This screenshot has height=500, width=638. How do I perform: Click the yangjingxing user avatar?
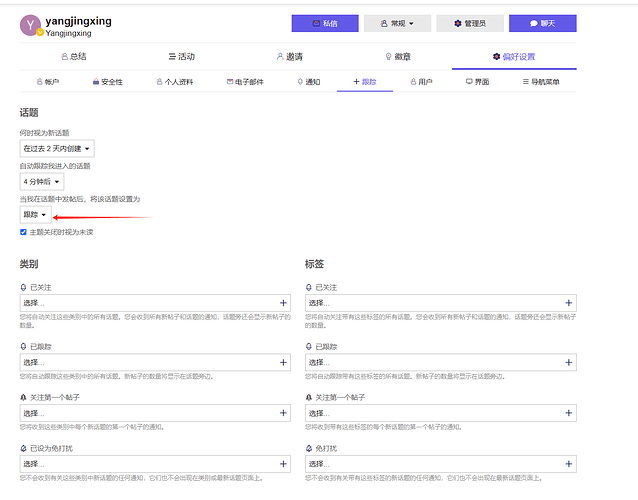pos(31,25)
